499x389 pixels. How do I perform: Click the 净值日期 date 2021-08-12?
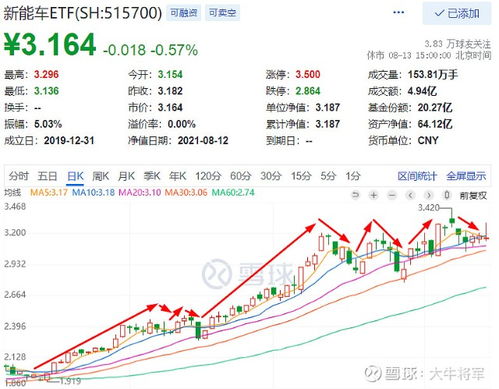coord(203,140)
